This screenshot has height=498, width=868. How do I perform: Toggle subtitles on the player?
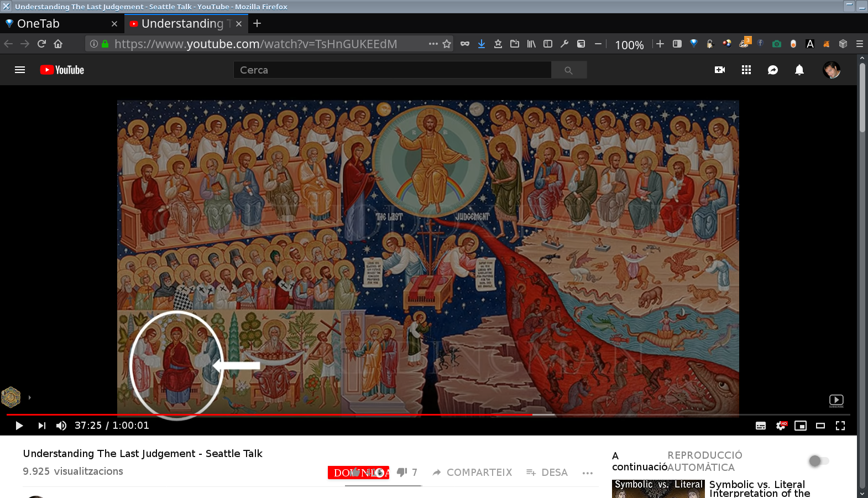tap(761, 426)
